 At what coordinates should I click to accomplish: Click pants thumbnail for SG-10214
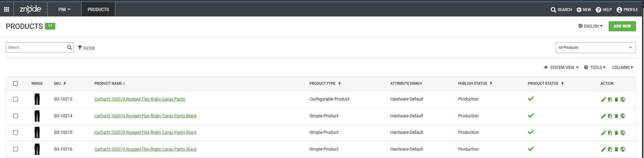(x=37, y=116)
